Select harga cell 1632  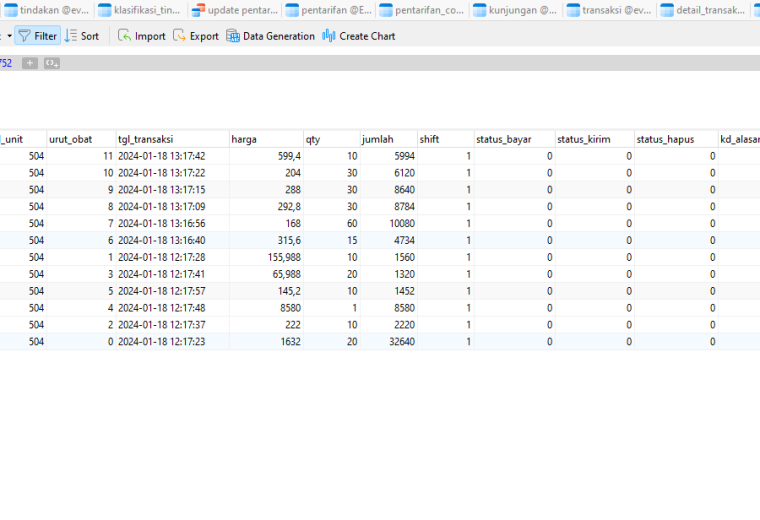[266, 342]
